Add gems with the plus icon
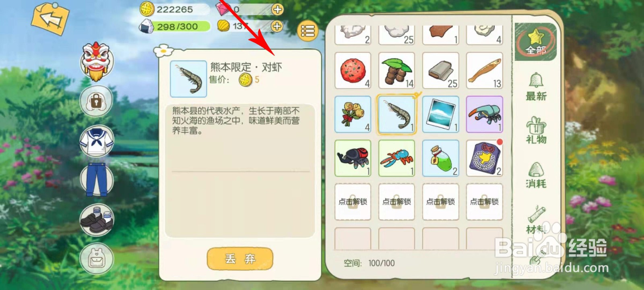The image size is (644, 290). click(277, 9)
